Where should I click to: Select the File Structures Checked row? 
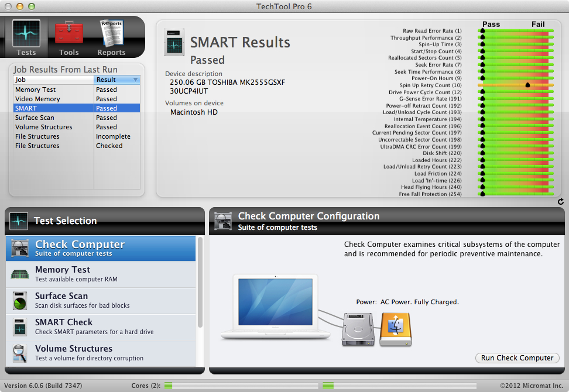click(77, 146)
